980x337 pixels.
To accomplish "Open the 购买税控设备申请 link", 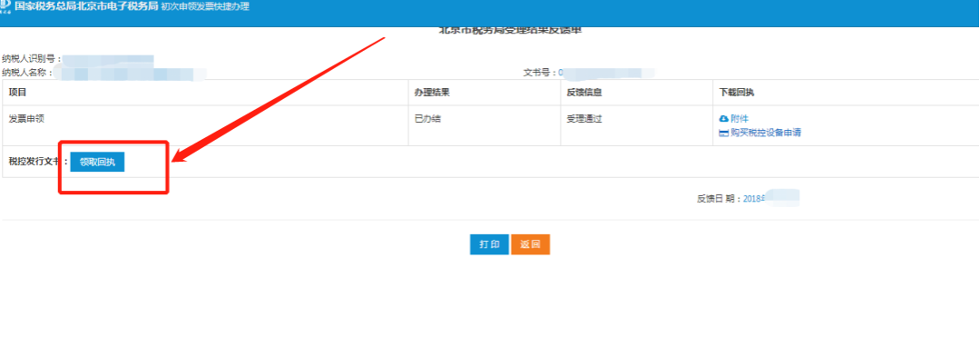I will [766, 133].
